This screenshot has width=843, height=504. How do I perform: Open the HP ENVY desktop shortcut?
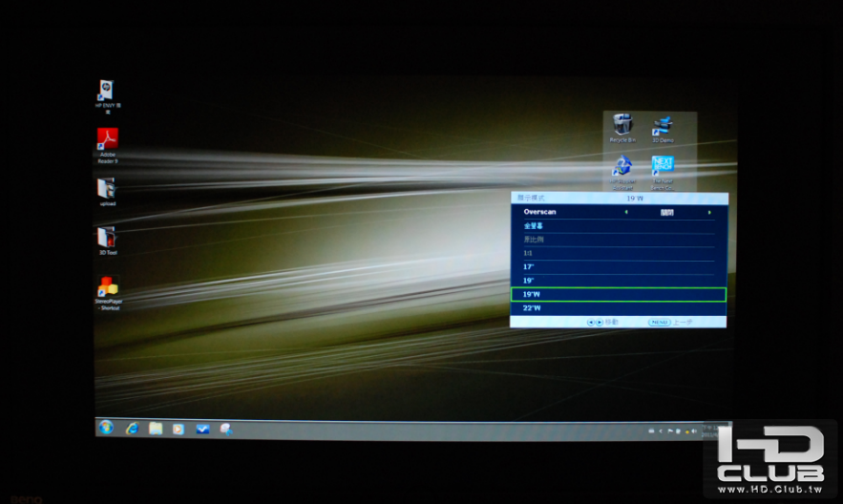point(107,96)
